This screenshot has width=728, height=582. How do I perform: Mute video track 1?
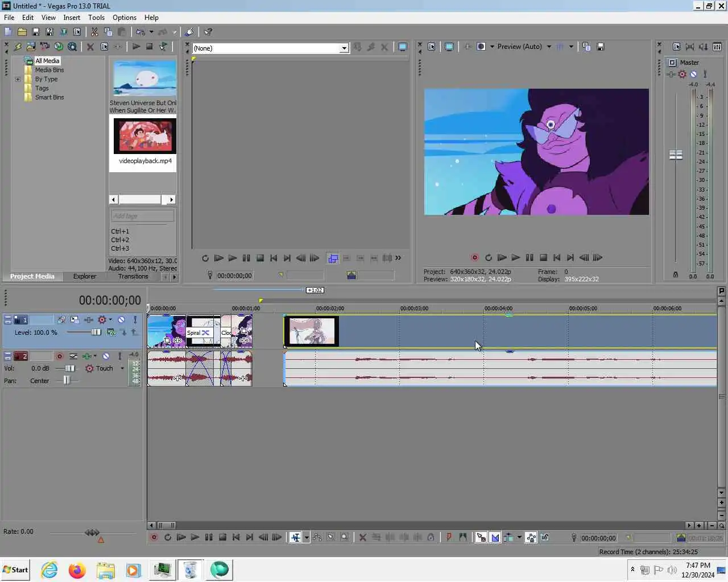(x=121, y=320)
